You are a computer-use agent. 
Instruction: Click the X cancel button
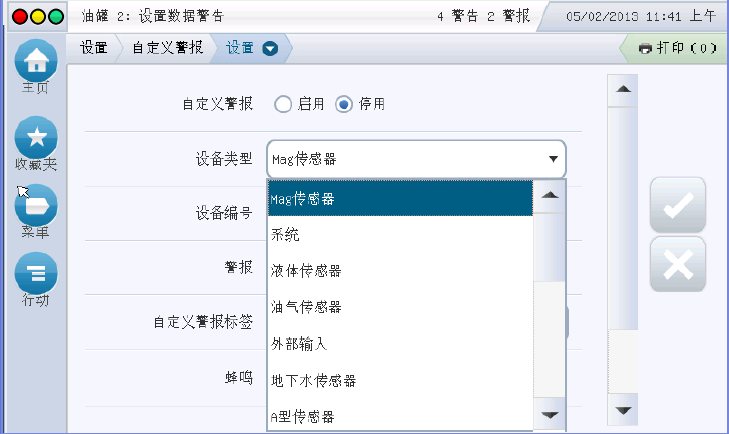point(677,264)
